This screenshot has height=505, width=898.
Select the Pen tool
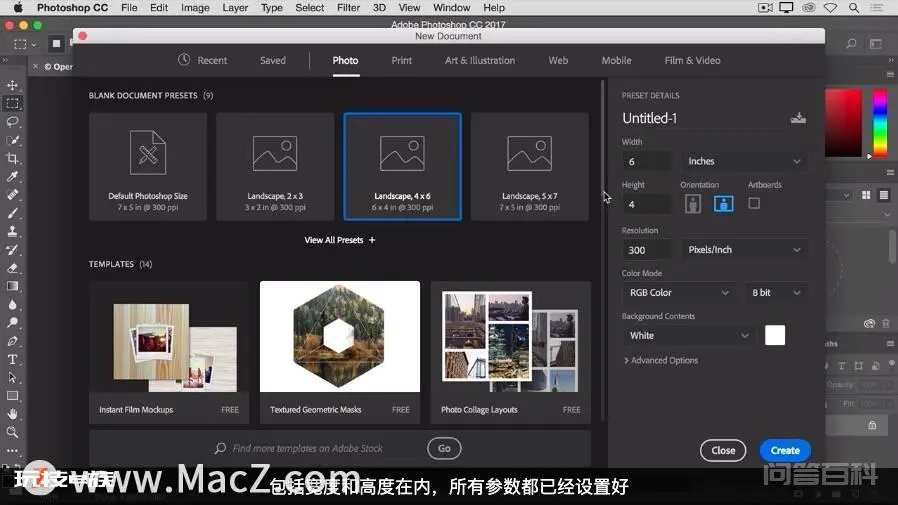12,341
